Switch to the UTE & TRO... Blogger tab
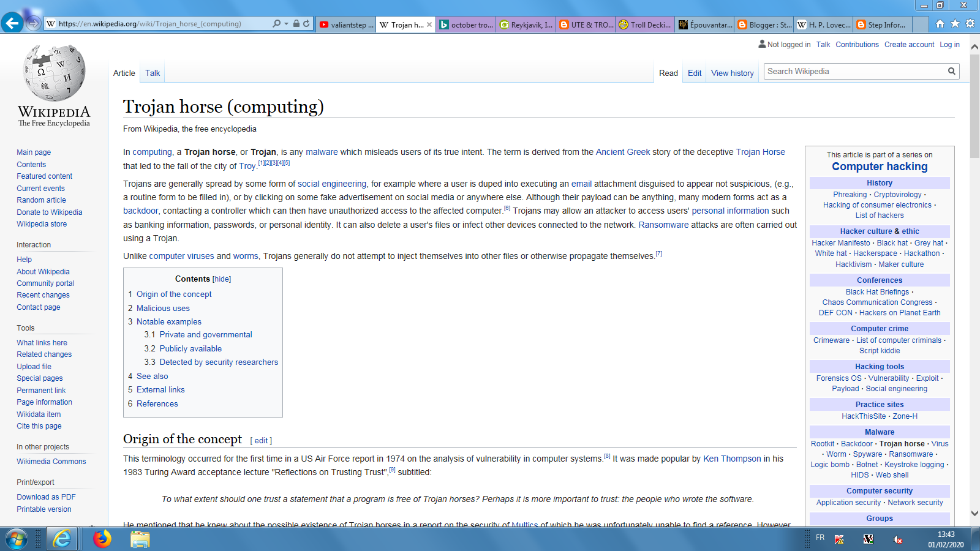Image resolution: width=980 pixels, height=551 pixels. [586, 25]
